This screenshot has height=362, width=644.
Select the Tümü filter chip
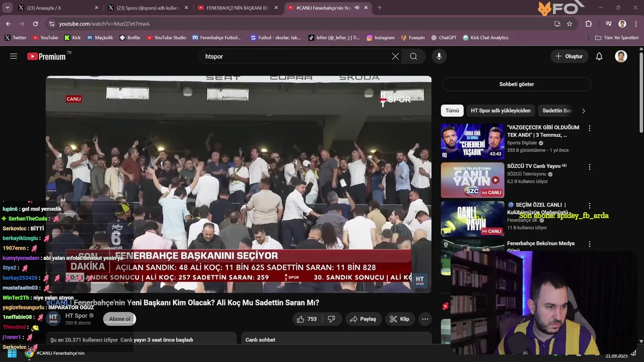[x=452, y=111]
